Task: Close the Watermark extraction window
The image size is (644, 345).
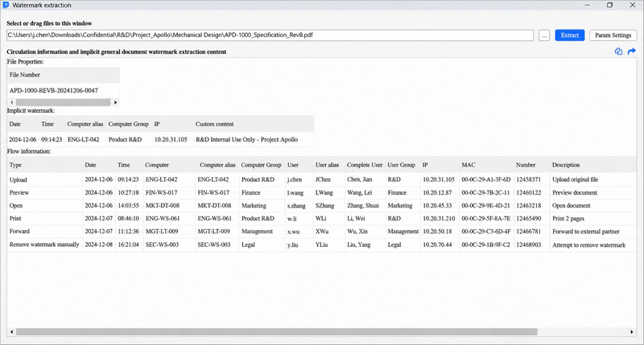Action: (633, 6)
